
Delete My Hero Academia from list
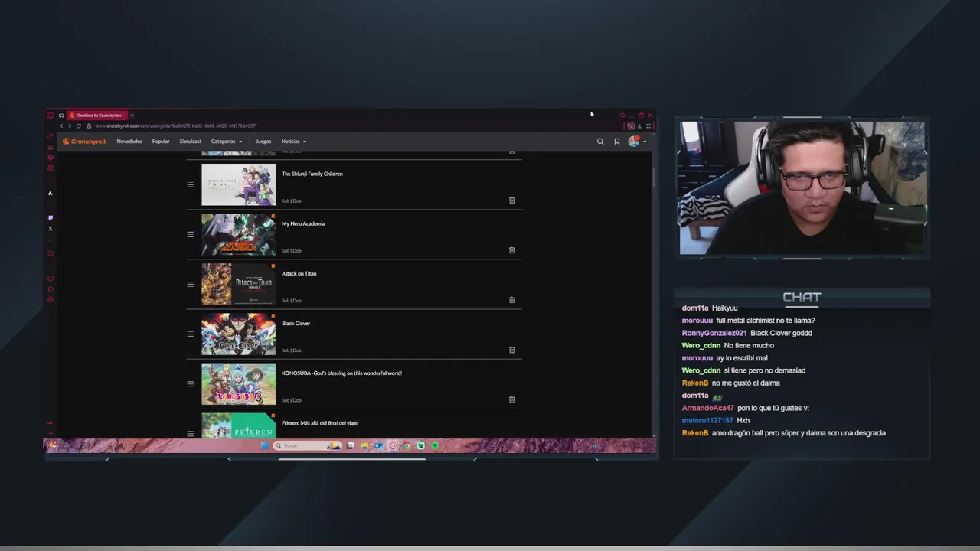click(x=512, y=250)
